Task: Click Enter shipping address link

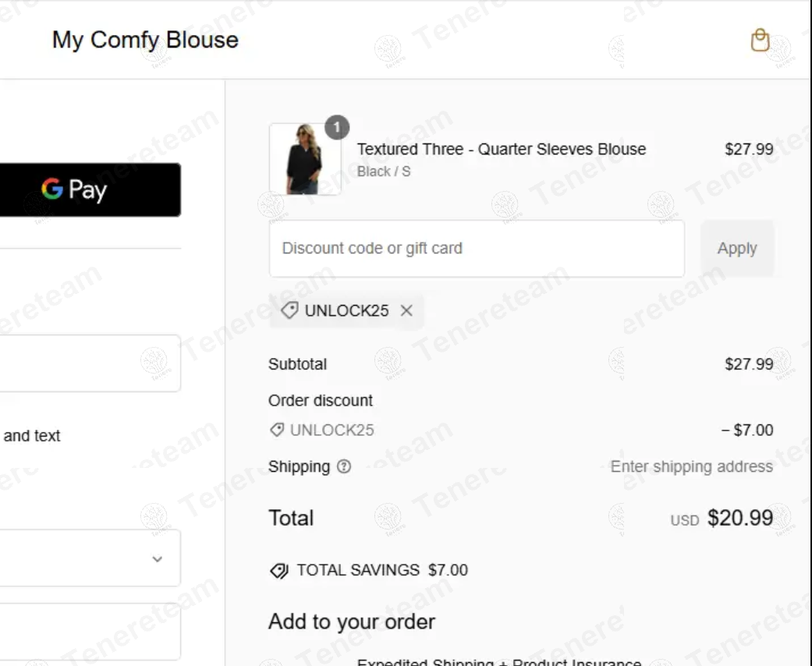Action: click(x=691, y=467)
